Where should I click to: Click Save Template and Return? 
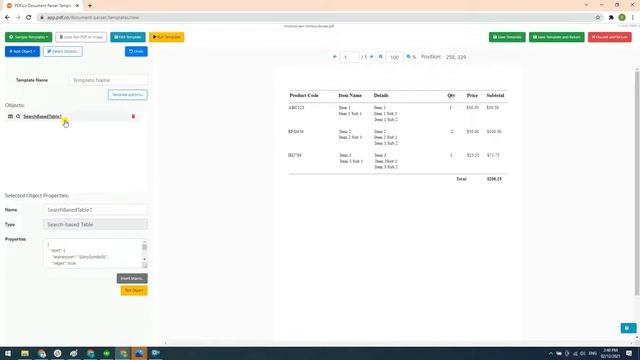[x=557, y=37]
